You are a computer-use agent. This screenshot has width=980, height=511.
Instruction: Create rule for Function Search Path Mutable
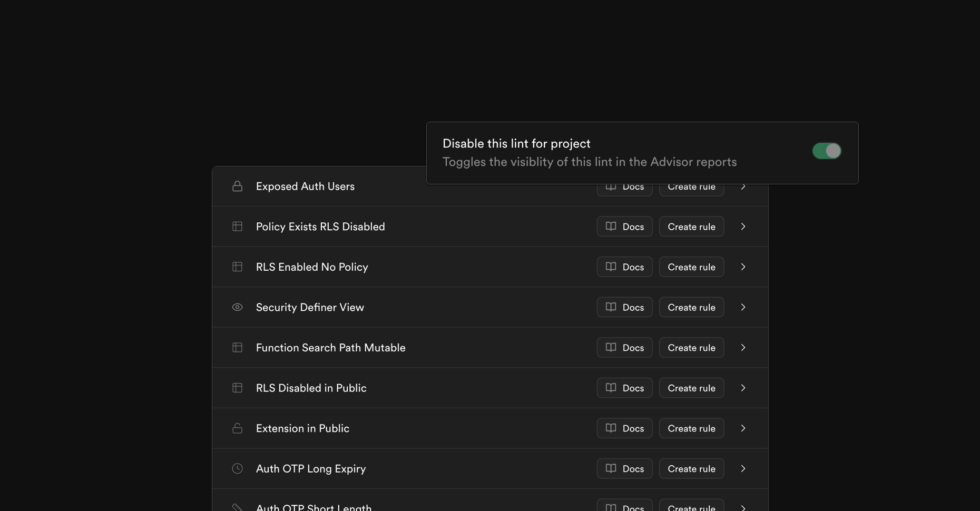691,348
